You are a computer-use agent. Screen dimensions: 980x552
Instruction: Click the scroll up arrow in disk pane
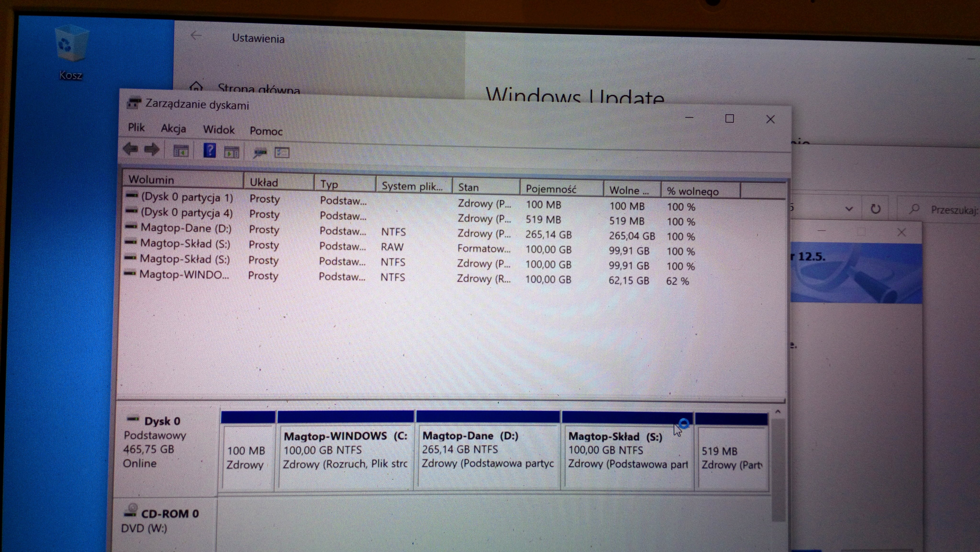(778, 412)
